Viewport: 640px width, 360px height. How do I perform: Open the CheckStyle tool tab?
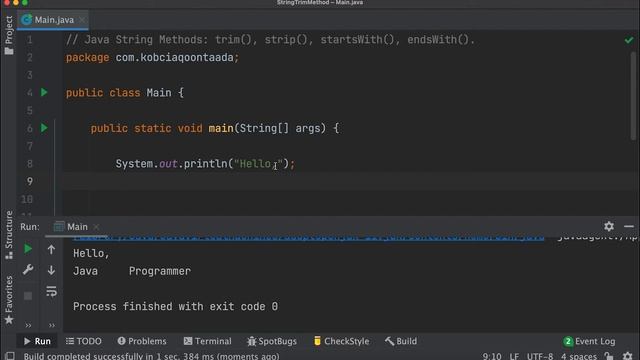[341, 341]
